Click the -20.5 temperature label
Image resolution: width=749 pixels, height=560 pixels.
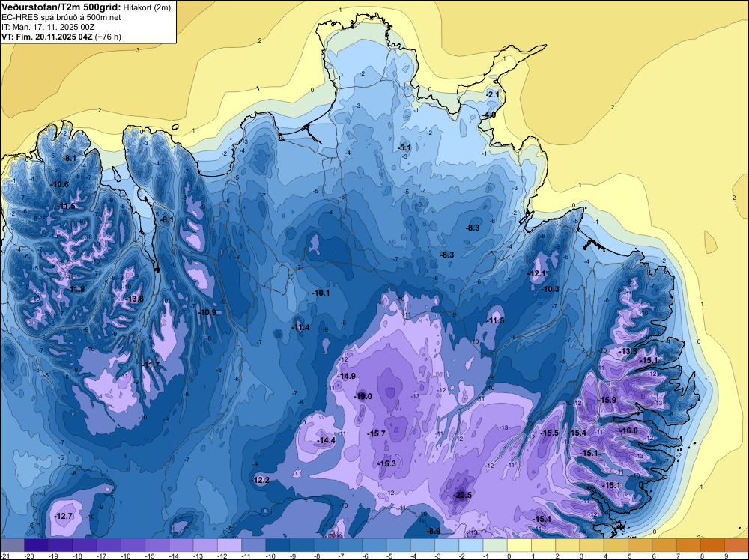462,495
